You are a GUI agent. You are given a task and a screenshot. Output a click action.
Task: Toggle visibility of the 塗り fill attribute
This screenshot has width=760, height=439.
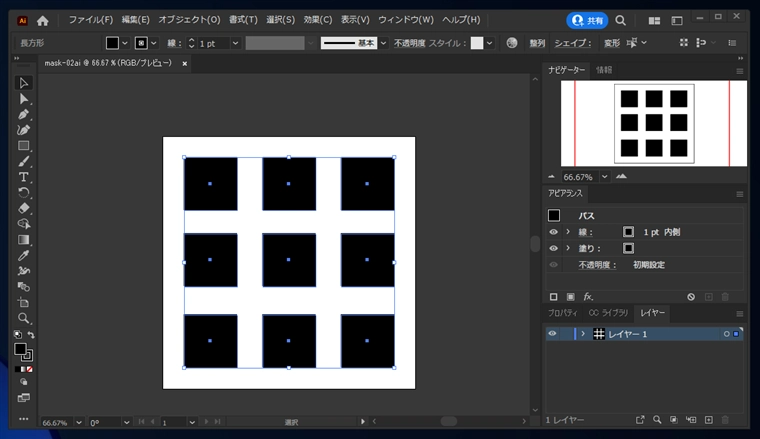tap(553, 248)
